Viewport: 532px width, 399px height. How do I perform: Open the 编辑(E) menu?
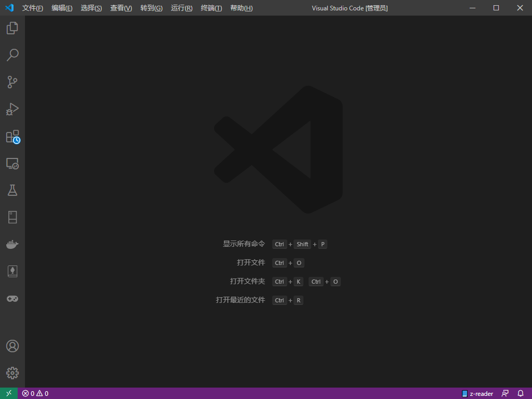tap(62, 8)
